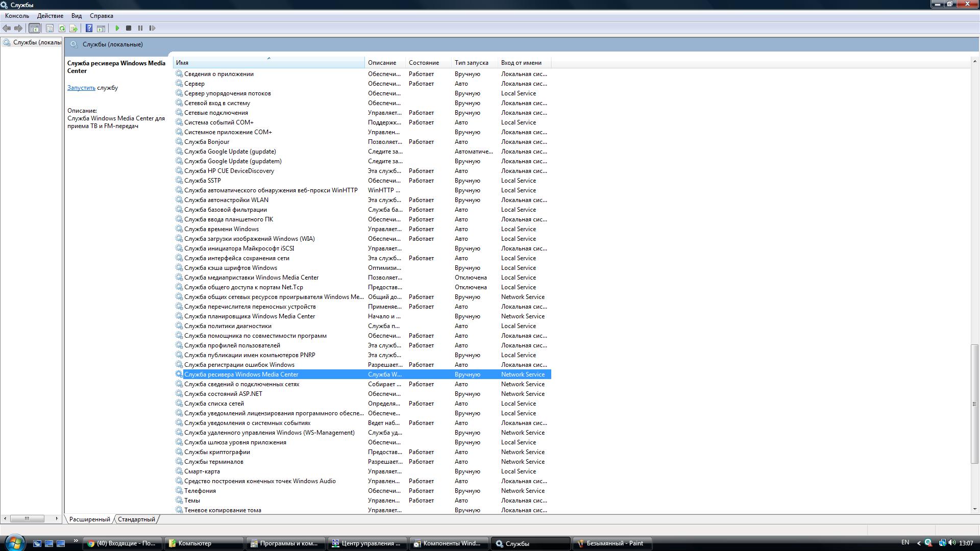Click the Stop Service square icon
Viewport: 980px width, 551px height.
coord(129,28)
